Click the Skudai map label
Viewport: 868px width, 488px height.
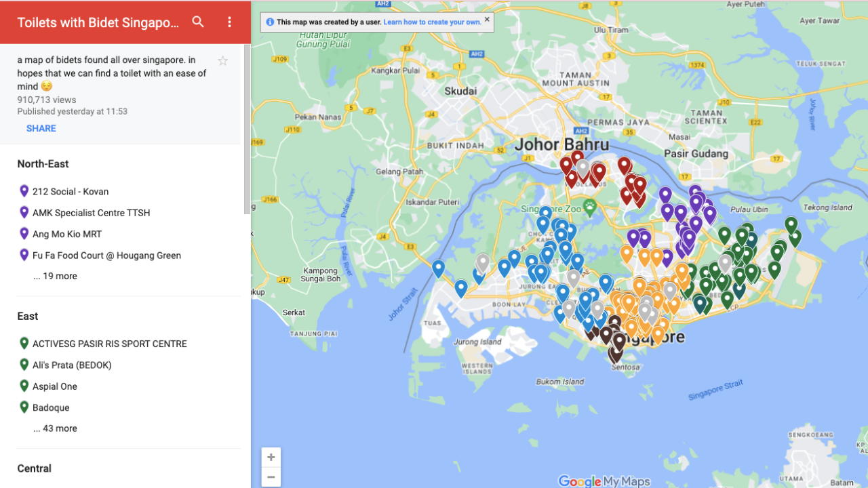coord(460,91)
